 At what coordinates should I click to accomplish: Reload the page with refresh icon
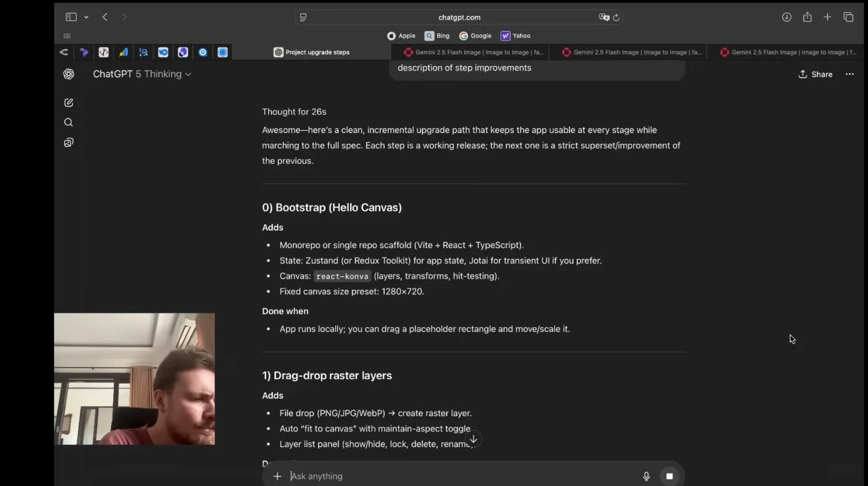(x=616, y=17)
